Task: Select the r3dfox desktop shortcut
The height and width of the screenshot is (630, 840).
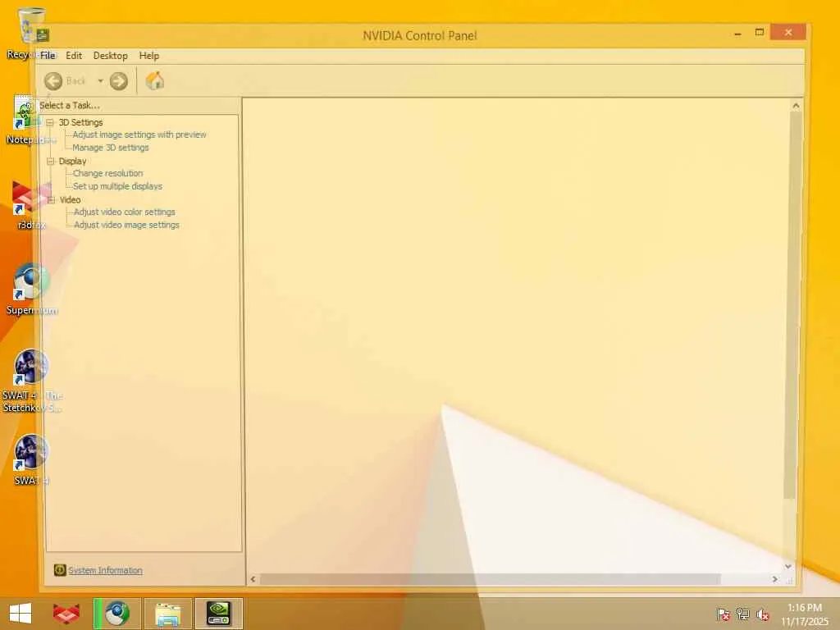Action: coord(31,205)
